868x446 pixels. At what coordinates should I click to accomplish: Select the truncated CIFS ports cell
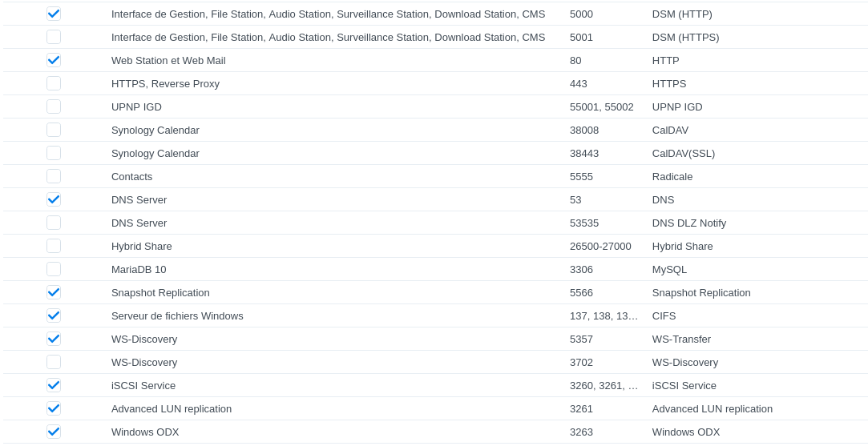(604, 316)
